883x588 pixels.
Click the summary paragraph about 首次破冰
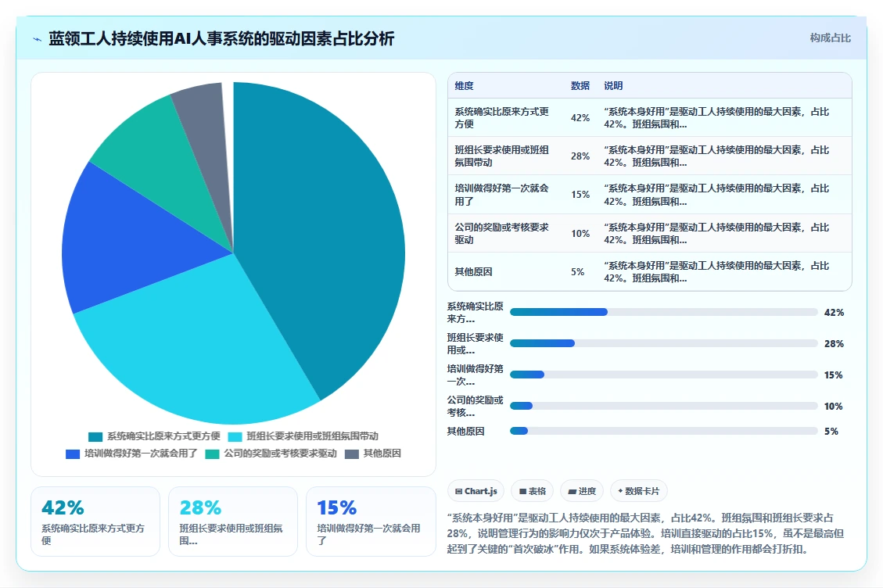(645, 533)
